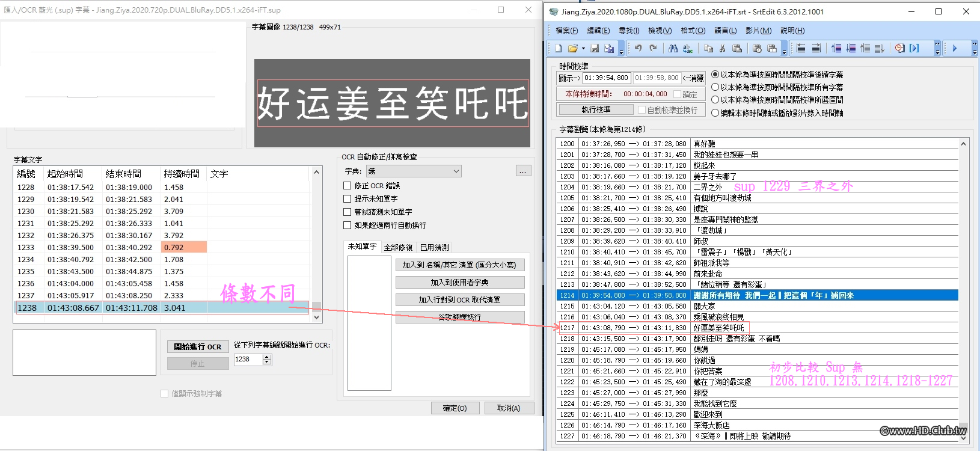
Task: Select subtitle row 1218 都別走呀 in SrtEdit
Action: [758, 339]
